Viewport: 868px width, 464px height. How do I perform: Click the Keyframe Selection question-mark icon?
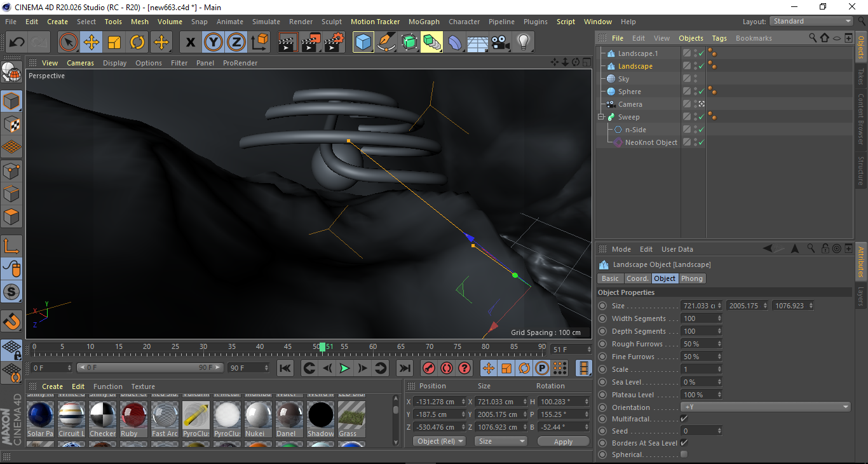click(x=465, y=368)
